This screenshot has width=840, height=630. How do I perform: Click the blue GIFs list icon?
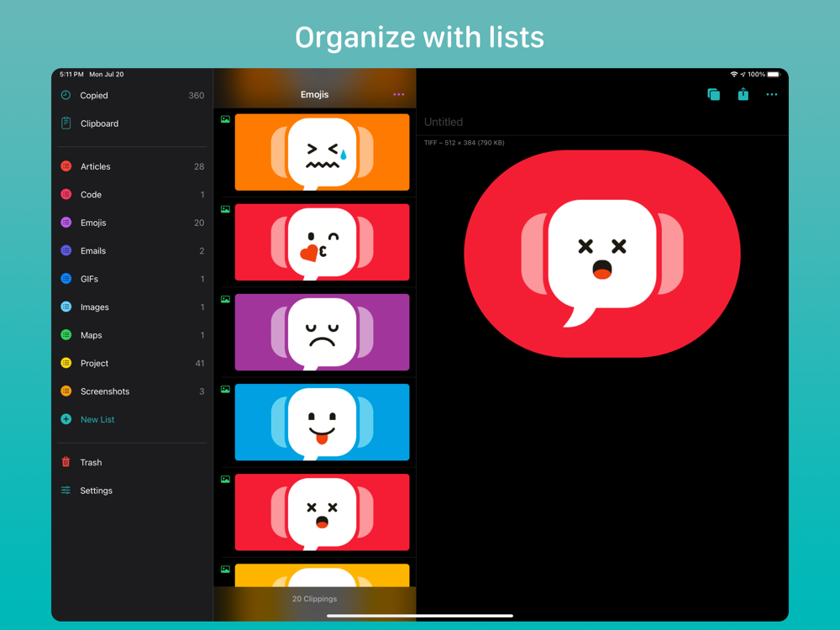click(66, 279)
